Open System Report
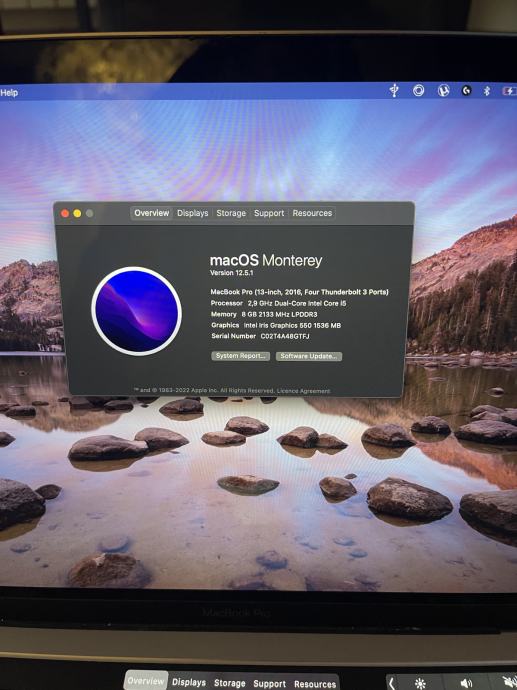Viewport: 517px width, 690px height. 240,356
